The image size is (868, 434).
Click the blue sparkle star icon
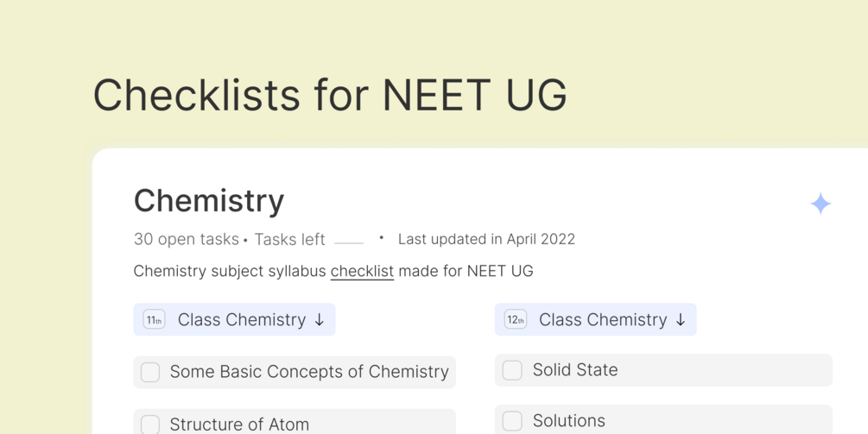coord(820,204)
